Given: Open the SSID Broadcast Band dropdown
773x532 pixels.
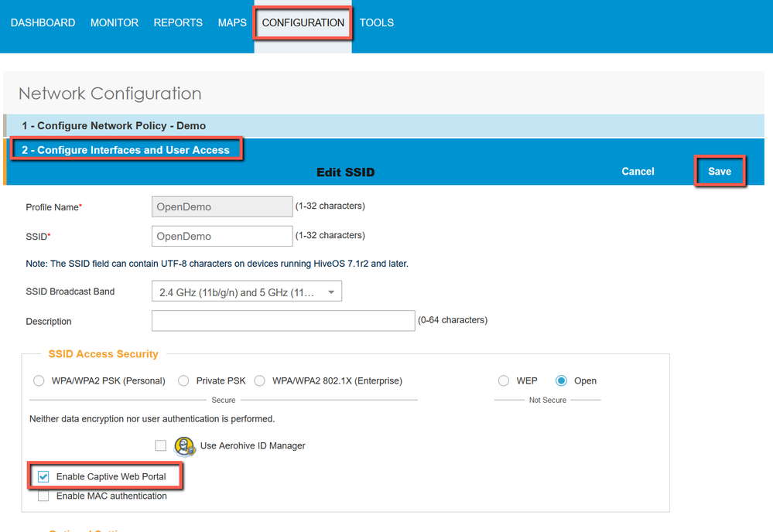Looking at the screenshot, I should (247, 292).
